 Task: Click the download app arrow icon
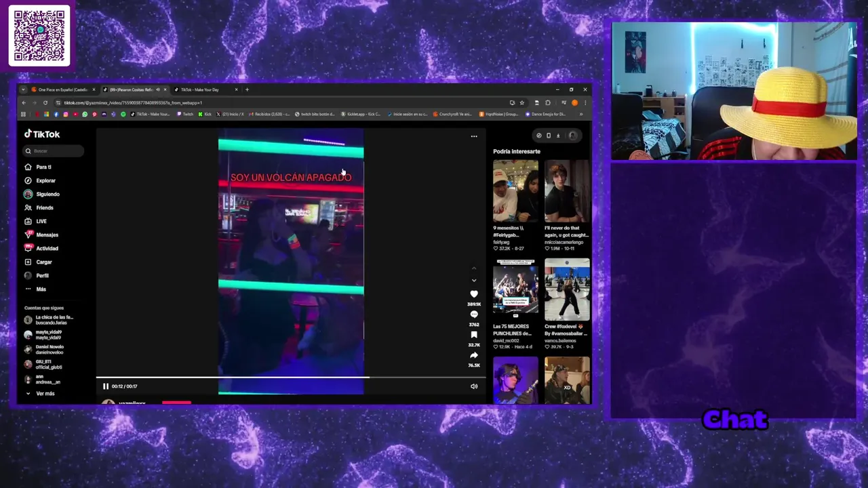tap(558, 136)
